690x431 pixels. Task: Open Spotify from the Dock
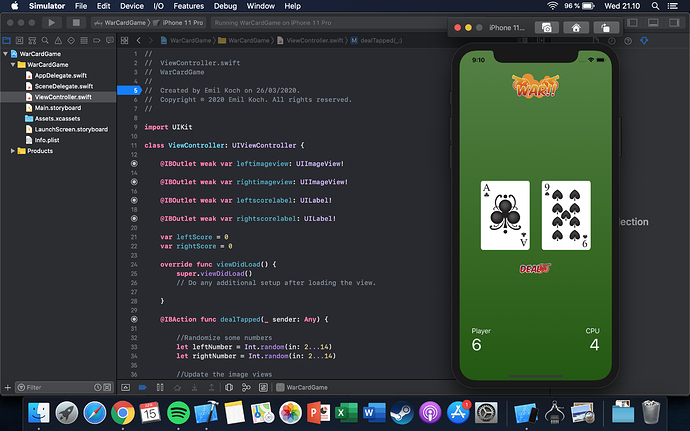(178, 411)
